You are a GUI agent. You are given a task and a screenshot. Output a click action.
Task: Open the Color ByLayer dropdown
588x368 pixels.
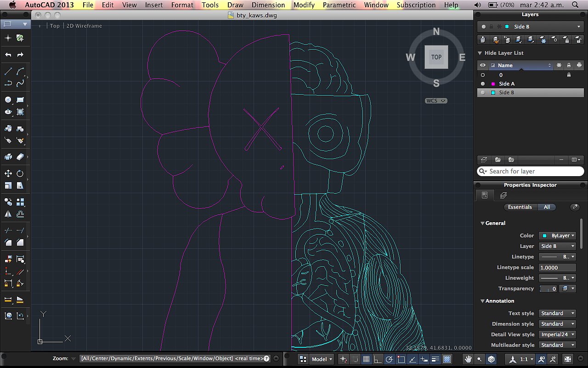(x=557, y=236)
